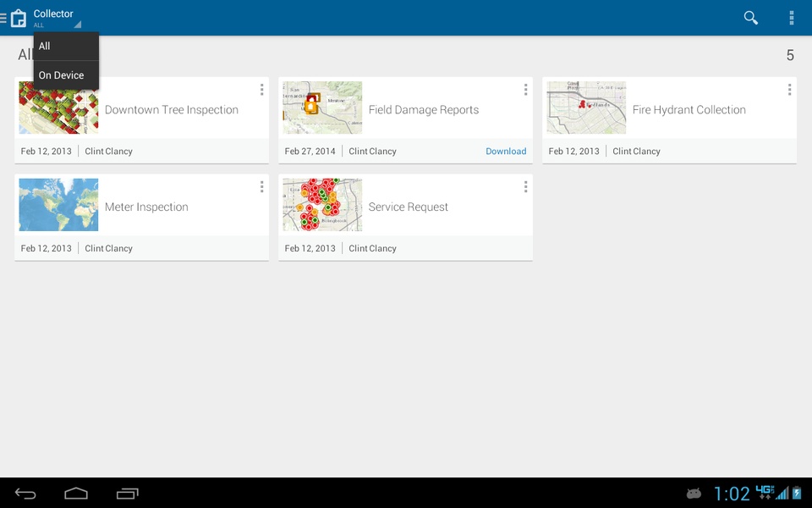This screenshot has width=812, height=508.
Task: Open options for Fire Hydrant Collection
Action: point(789,90)
